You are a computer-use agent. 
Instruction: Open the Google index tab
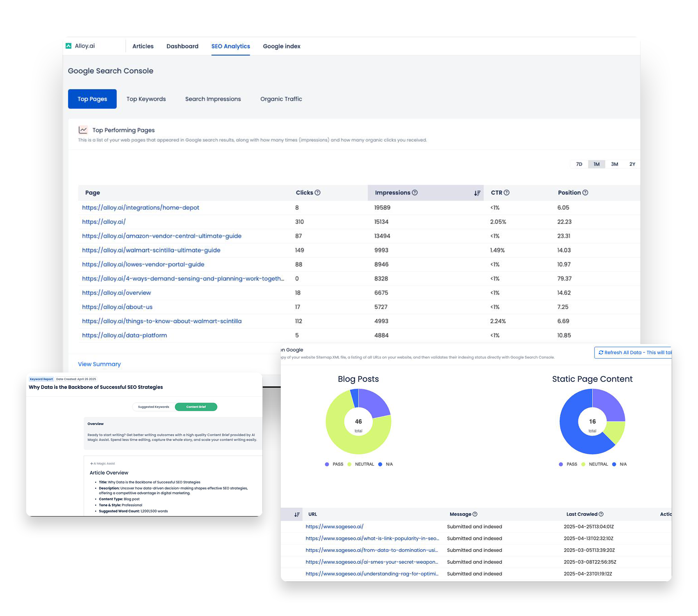pos(282,46)
